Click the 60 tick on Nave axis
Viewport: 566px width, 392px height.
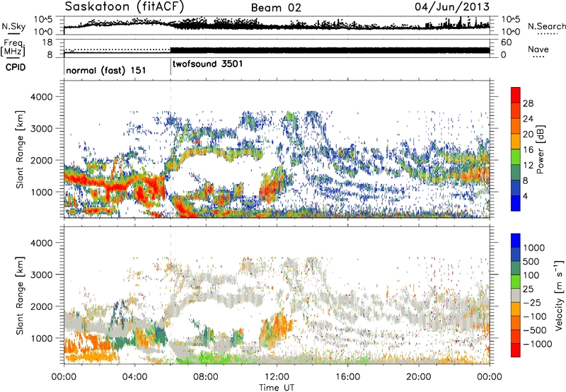click(x=507, y=42)
